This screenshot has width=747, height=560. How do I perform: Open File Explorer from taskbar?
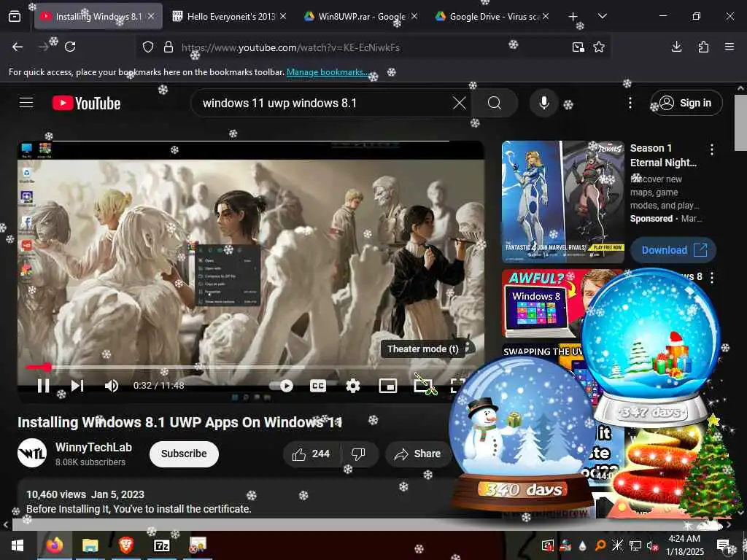[x=90, y=545]
